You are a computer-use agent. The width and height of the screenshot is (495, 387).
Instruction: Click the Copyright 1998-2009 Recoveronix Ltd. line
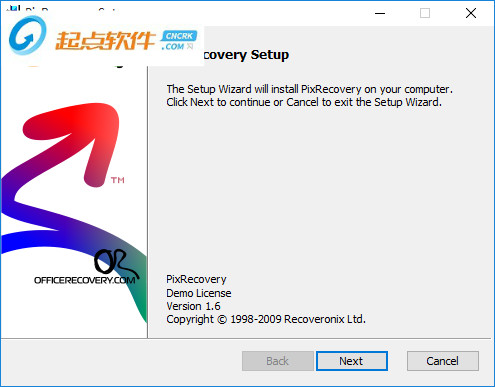click(x=266, y=319)
